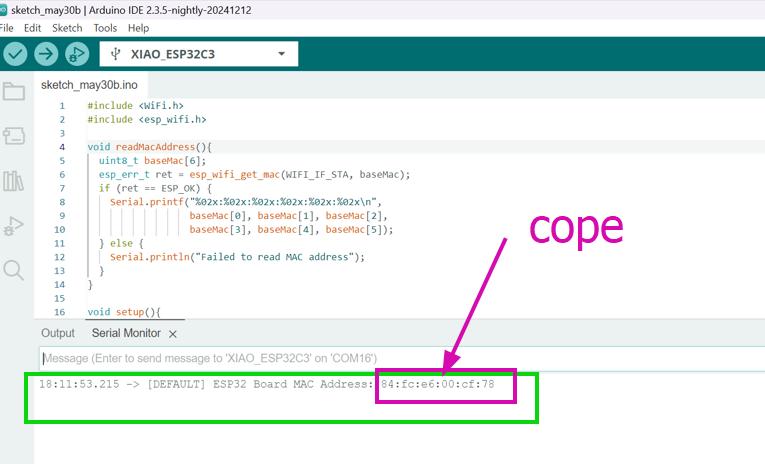Open the XIAO_ESP32C3 board selector dropdown
The height and width of the screenshot is (464, 765).
(199, 54)
